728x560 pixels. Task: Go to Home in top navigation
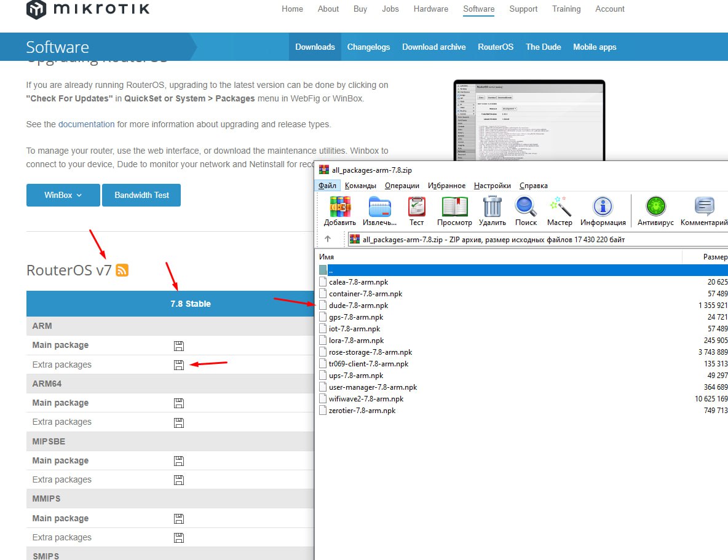(292, 9)
